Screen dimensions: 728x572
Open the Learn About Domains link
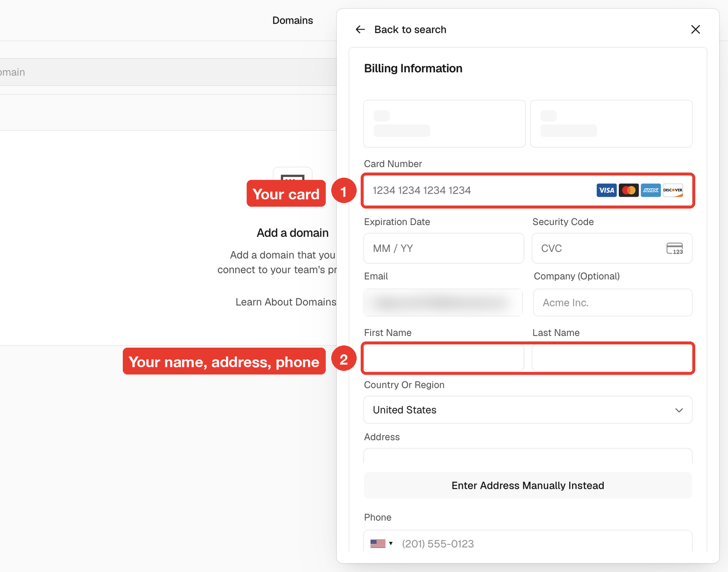286,302
